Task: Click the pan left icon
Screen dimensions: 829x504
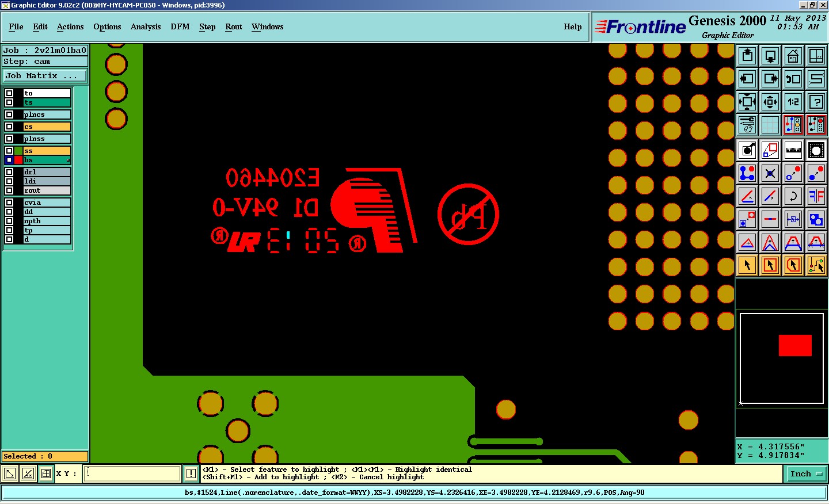Action: point(747,79)
